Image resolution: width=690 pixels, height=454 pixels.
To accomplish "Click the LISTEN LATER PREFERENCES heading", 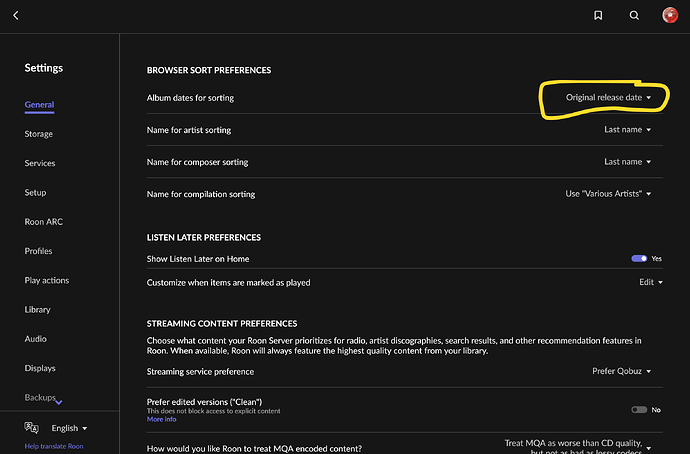I will point(204,238).
